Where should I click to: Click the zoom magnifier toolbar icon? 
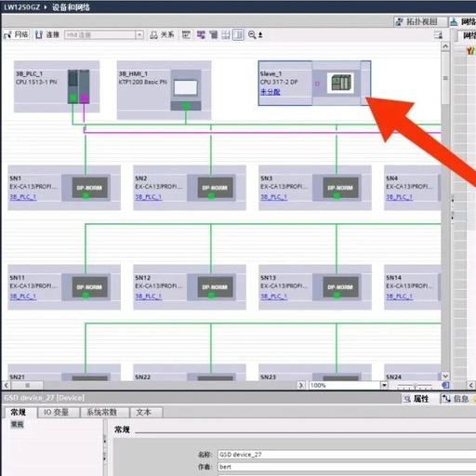[252, 34]
